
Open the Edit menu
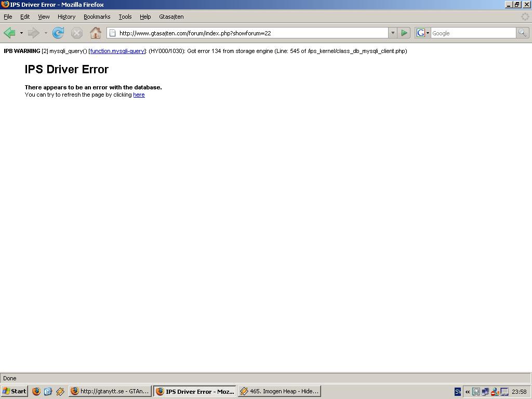(x=25, y=17)
